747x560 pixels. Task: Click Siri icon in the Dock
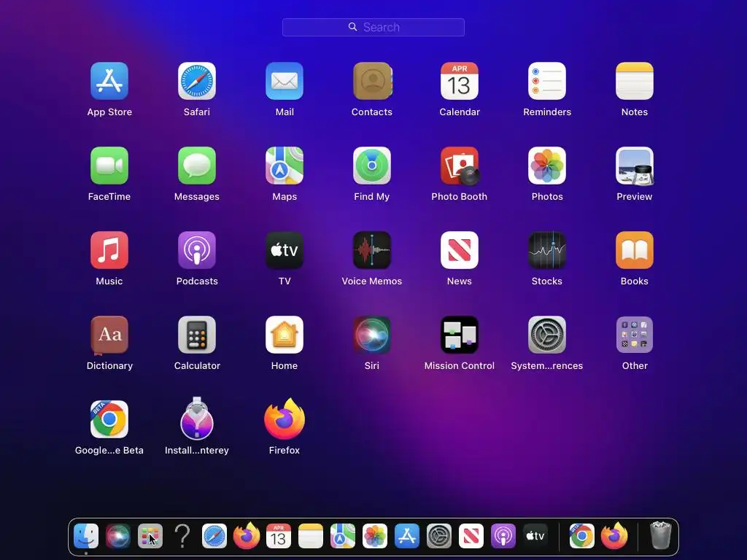(118, 536)
